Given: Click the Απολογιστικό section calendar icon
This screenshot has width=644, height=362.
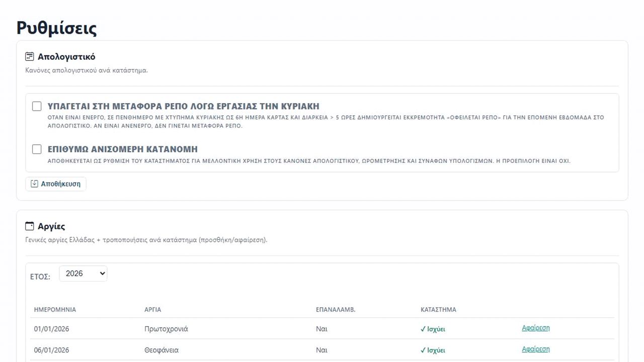Looking at the screenshot, I should coord(30,56).
